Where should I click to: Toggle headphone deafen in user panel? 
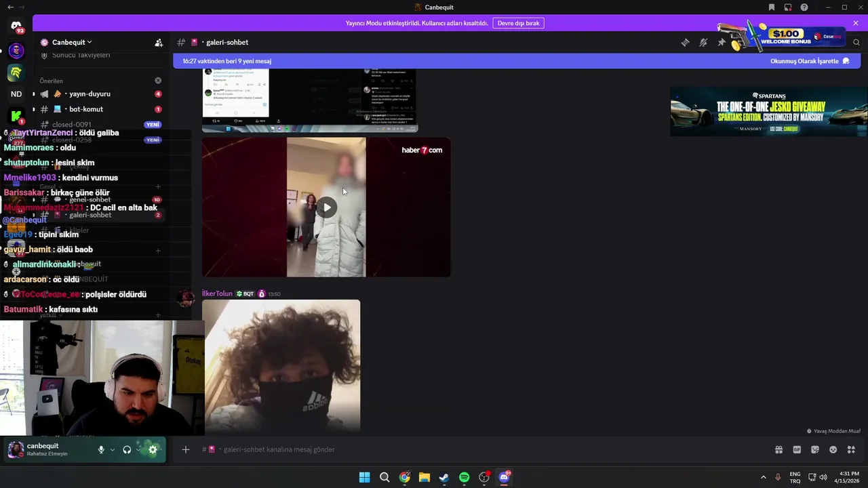[x=127, y=449]
